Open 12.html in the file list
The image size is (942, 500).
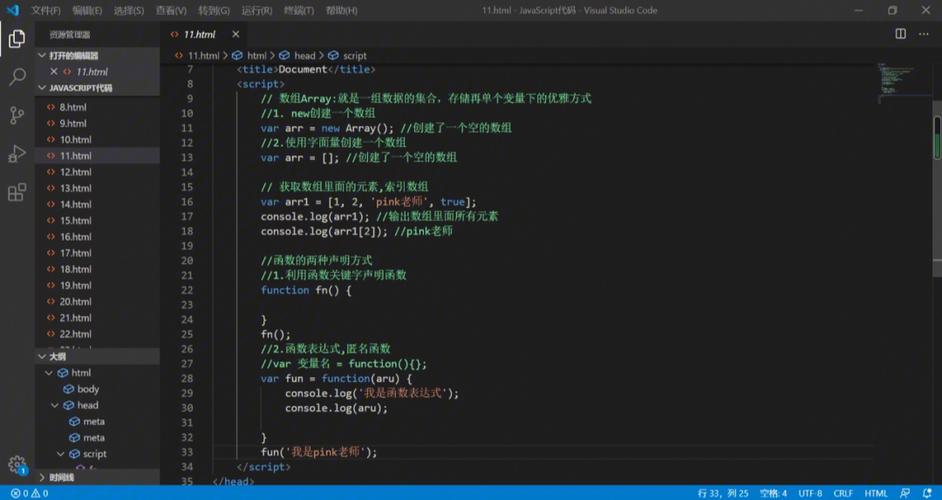(x=97, y=172)
